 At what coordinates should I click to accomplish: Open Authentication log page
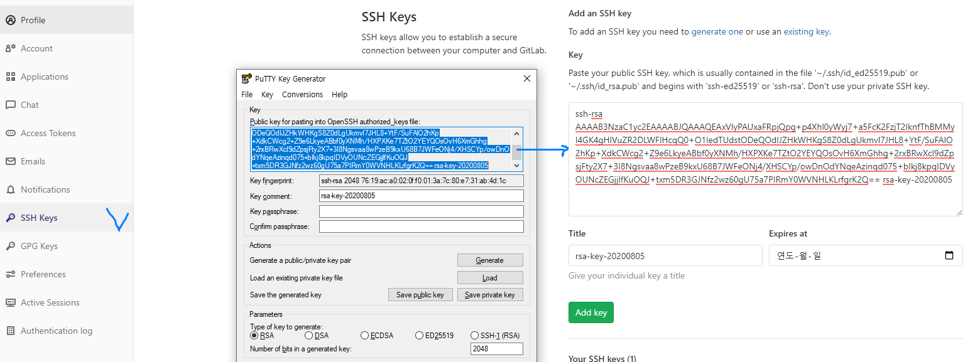(67, 331)
